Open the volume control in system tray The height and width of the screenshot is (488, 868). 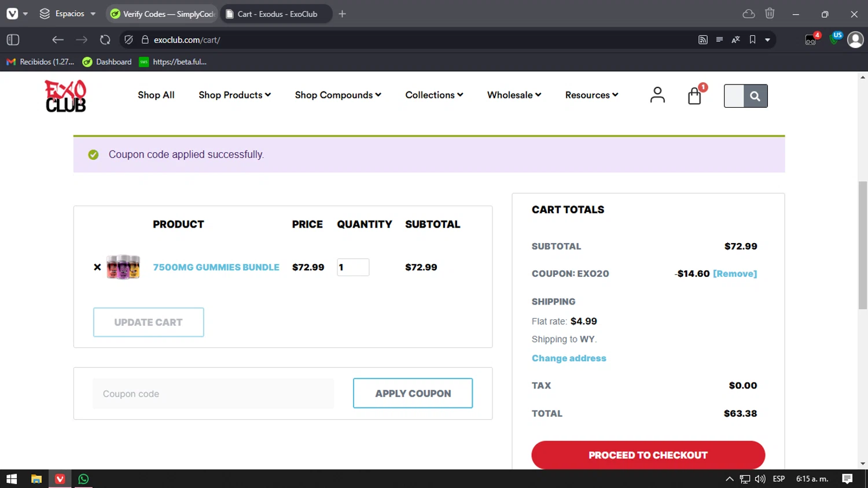760,479
